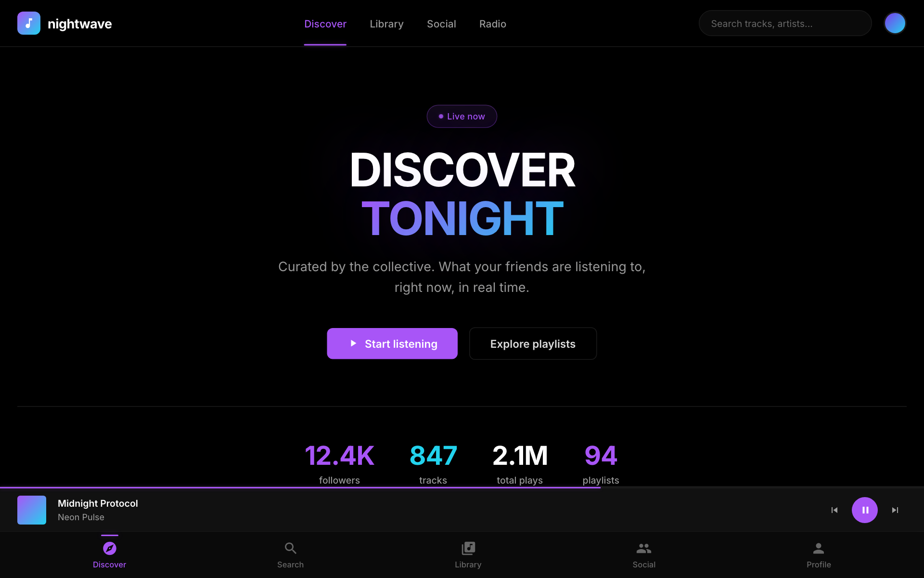Open the user avatar in header
Viewport: 924px width, 578px height.
coord(895,23)
